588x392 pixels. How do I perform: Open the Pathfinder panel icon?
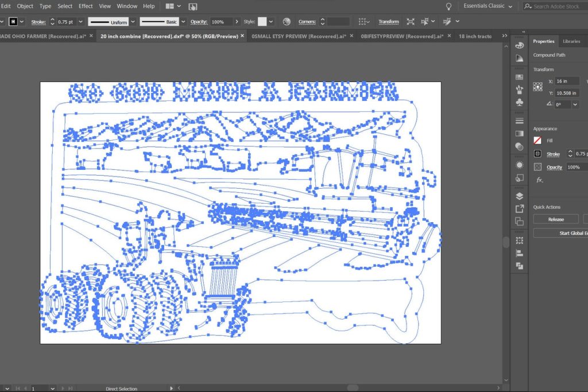click(x=520, y=266)
